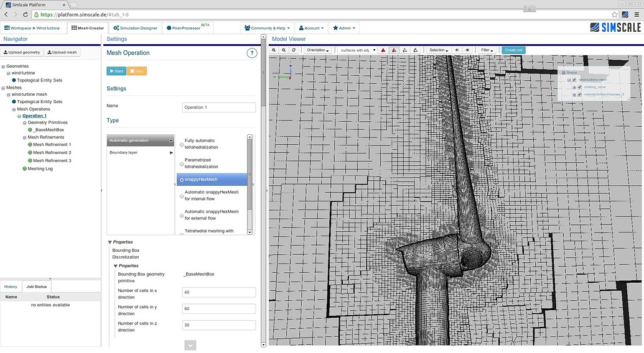
Task: Select Parametrized tetrahedralization radio option
Action: (182, 163)
